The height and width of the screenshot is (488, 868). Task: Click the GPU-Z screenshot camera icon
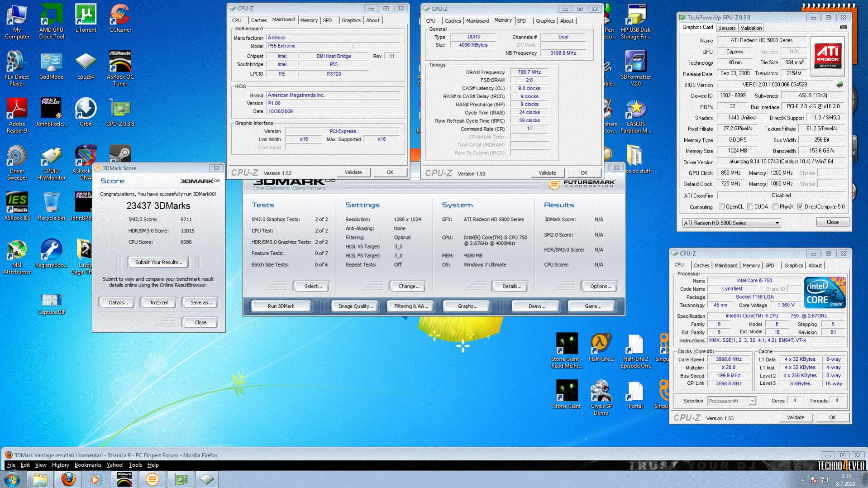click(x=843, y=28)
